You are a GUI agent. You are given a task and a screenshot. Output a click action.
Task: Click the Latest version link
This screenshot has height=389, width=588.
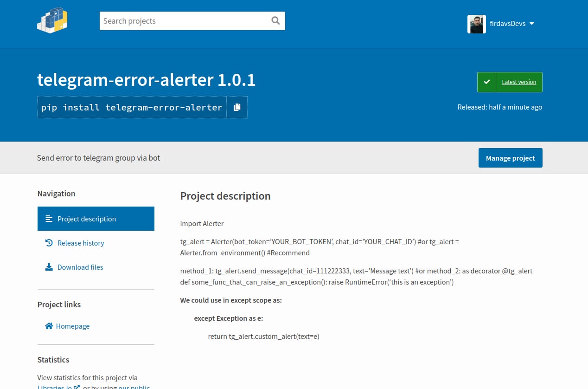[x=519, y=82]
